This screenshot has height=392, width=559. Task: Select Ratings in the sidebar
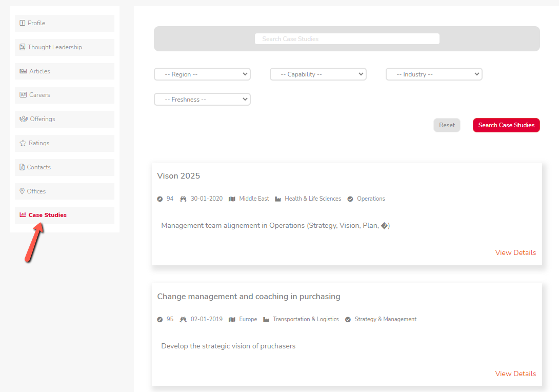[x=65, y=143]
